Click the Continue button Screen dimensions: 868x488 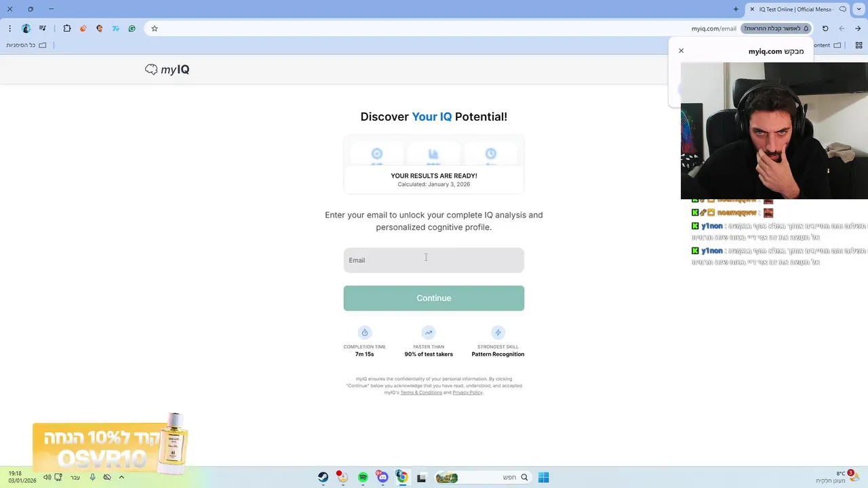(434, 298)
